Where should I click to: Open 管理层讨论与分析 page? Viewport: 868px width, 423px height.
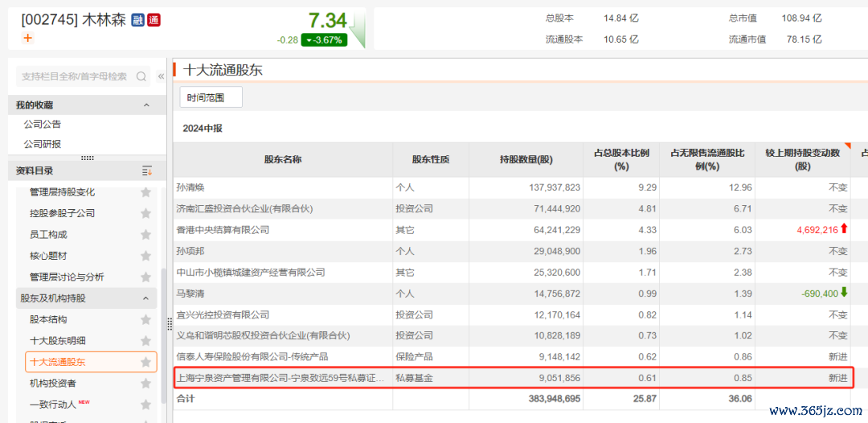coord(67,277)
